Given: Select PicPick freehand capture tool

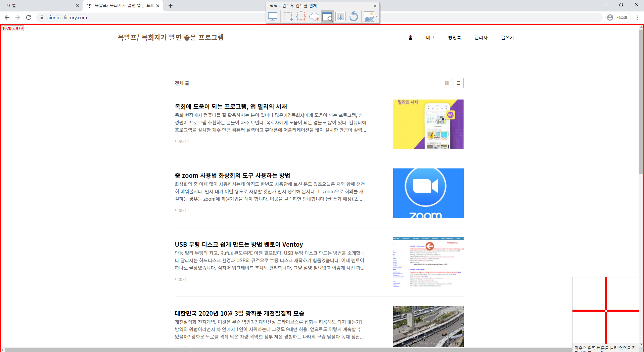Looking at the screenshot, I should point(314,16).
